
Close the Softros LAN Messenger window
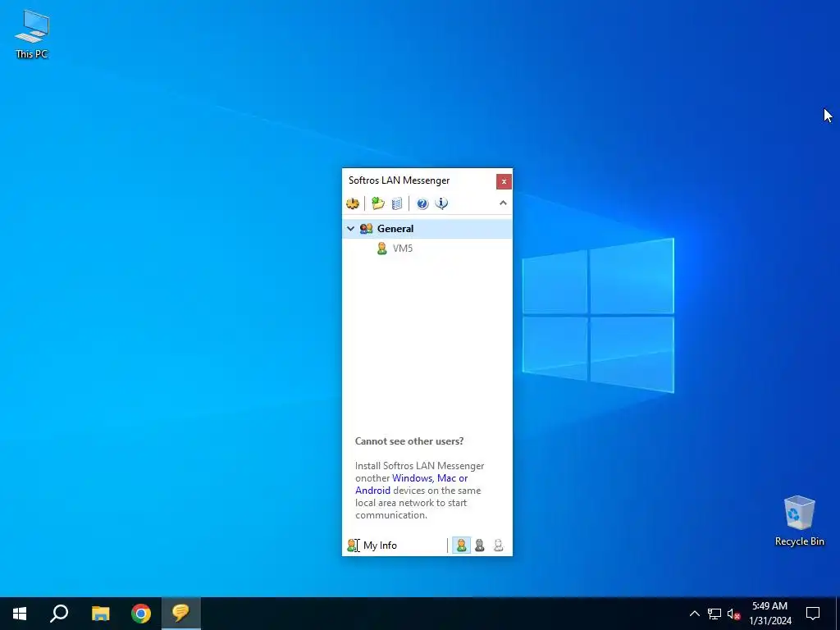[504, 181]
